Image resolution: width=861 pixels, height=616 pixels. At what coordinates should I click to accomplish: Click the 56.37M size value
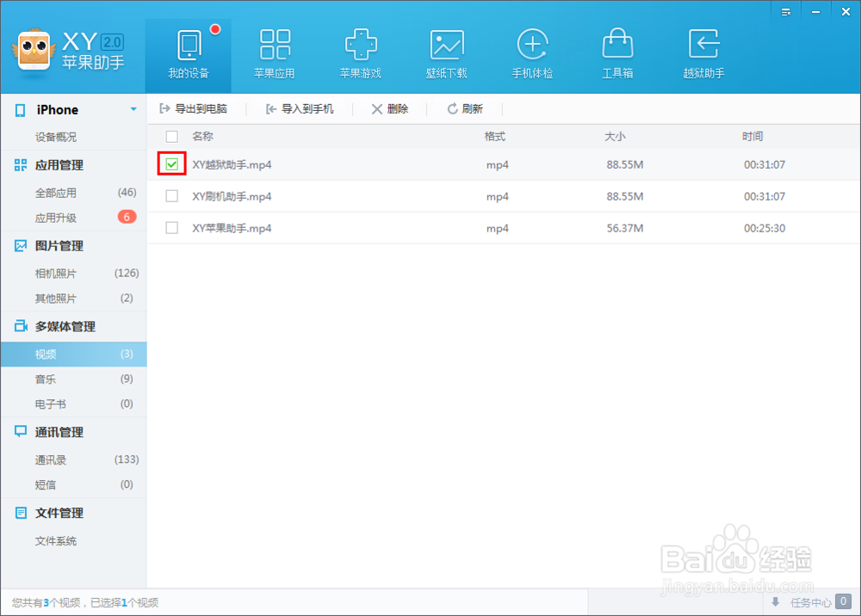[625, 228]
